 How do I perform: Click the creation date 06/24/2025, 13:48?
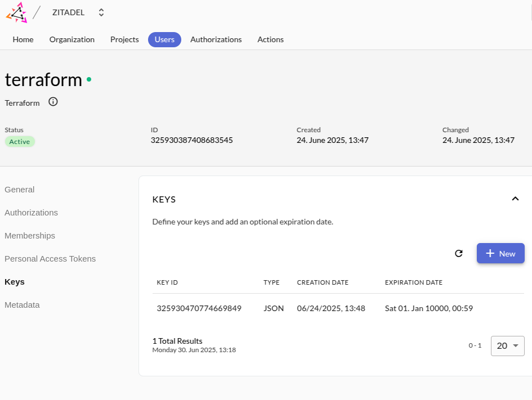click(x=331, y=308)
